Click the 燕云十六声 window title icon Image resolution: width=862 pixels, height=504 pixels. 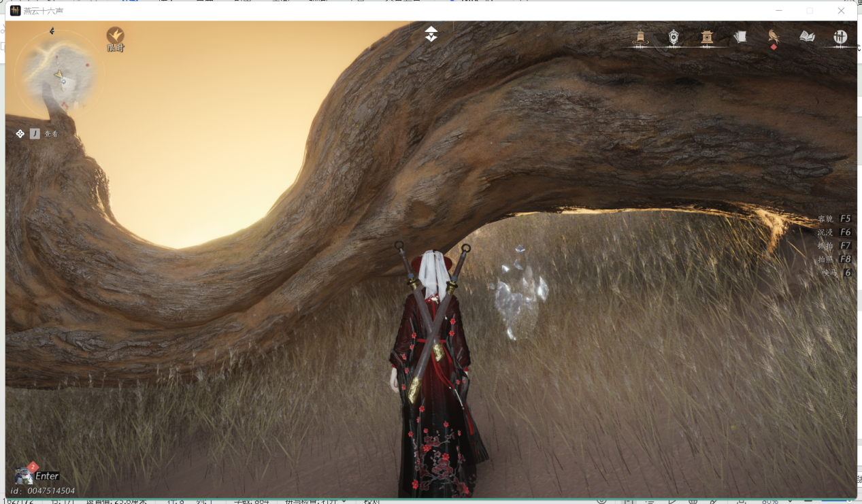point(15,11)
